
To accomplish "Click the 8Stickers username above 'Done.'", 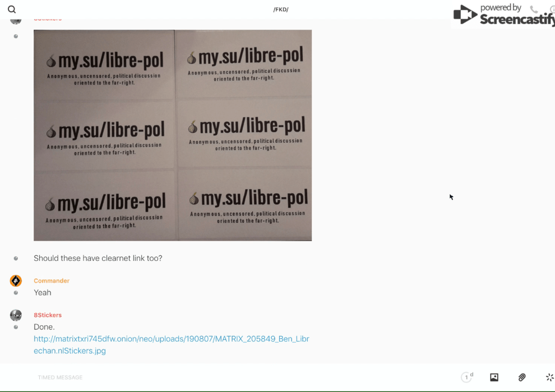I will click(48, 315).
